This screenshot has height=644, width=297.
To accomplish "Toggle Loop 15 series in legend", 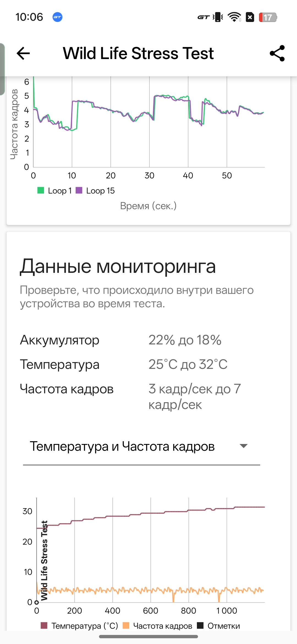I will point(95,191).
